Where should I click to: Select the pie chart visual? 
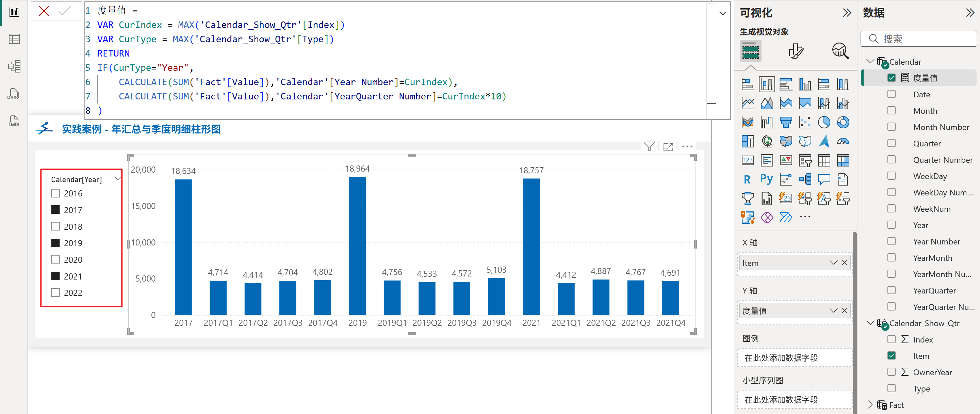[x=823, y=122]
